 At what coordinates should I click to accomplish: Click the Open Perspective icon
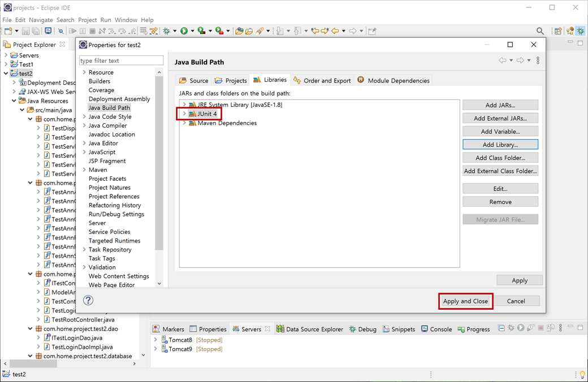click(559, 31)
